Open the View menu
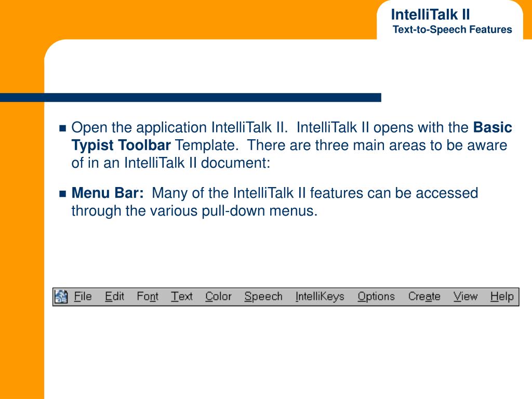Screen dimensions: 532x399 click(465, 297)
